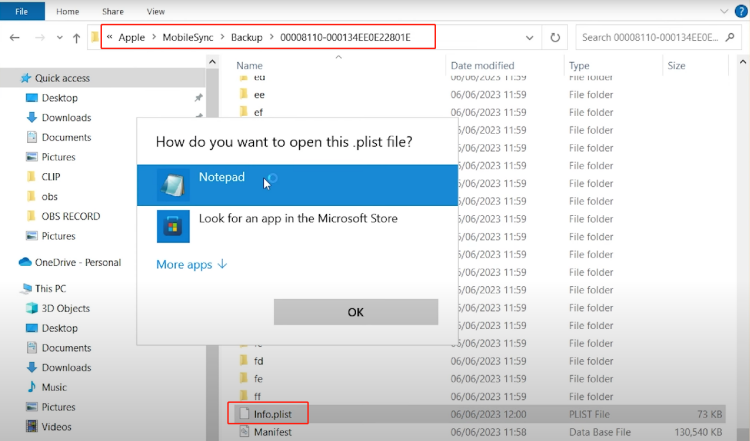Open Documents under This PC
The height and width of the screenshot is (441, 750).
[x=66, y=348]
